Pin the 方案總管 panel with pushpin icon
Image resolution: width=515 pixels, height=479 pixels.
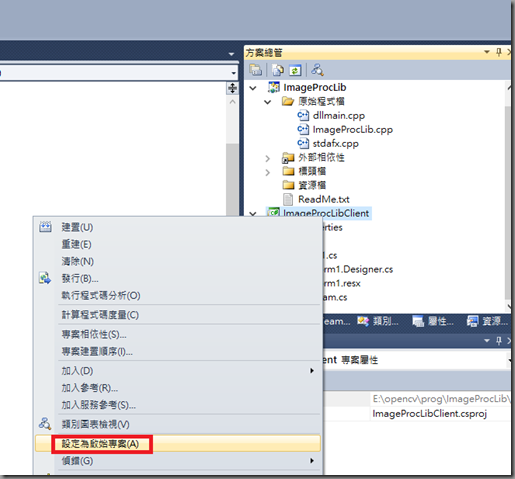(x=499, y=52)
